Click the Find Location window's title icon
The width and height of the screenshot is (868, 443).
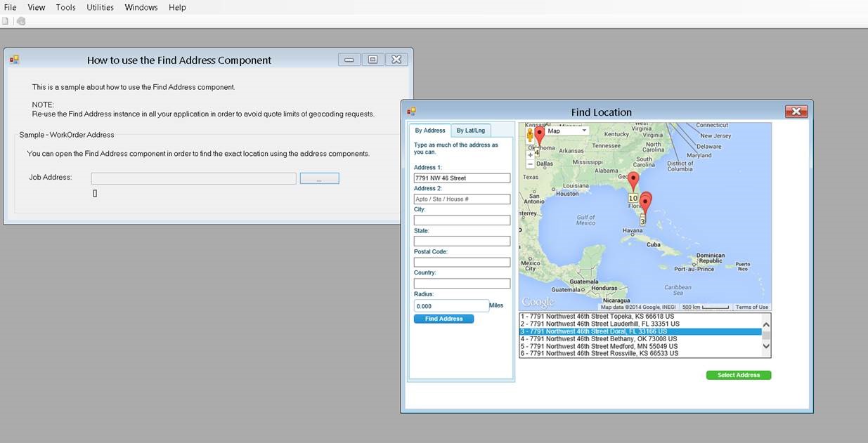click(x=412, y=112)
